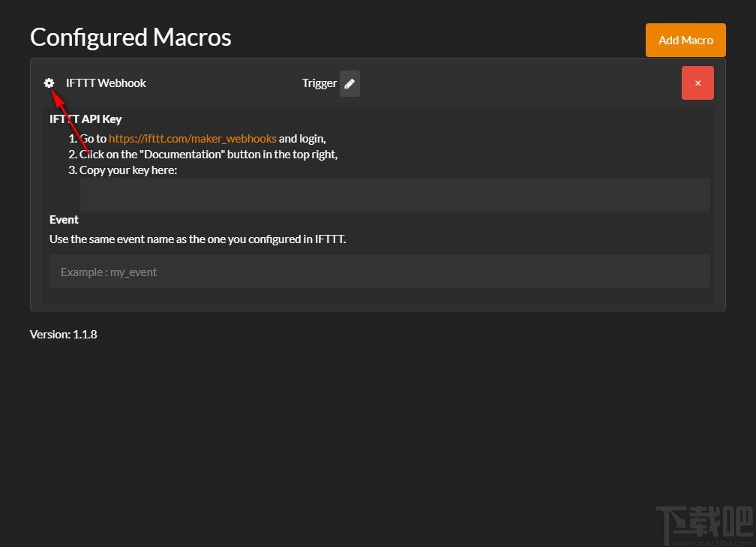Click the IFTTT API Key section label
The width and height of the screenshot is (756, 547).
click(85, 119)
